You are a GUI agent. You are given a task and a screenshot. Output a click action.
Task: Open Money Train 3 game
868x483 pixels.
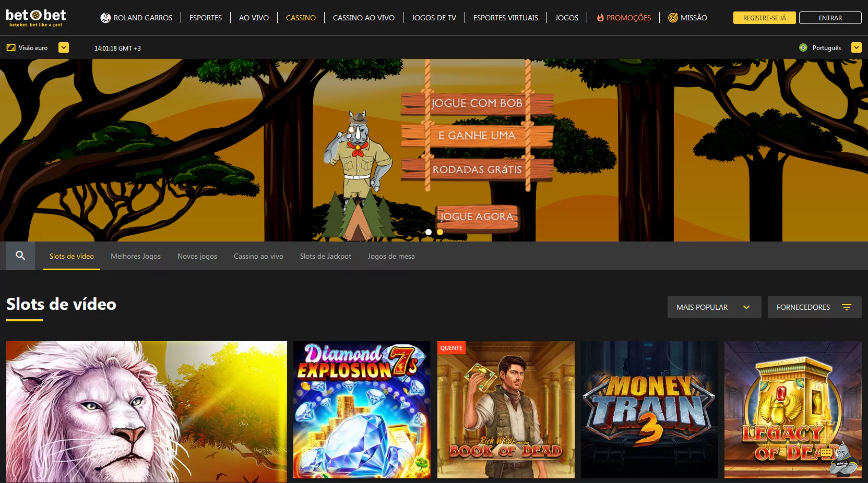pyautogui.click(x=649, y=410)
